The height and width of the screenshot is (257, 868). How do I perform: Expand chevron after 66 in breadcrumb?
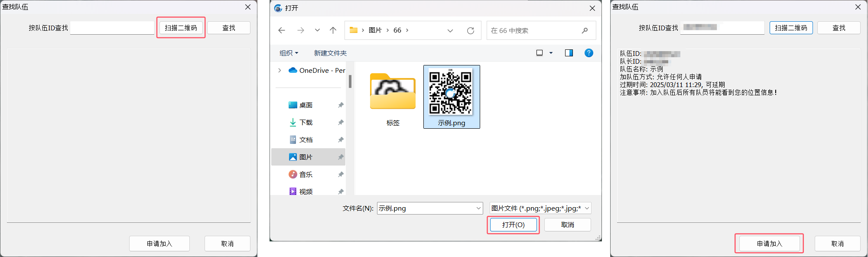[407, 30]
